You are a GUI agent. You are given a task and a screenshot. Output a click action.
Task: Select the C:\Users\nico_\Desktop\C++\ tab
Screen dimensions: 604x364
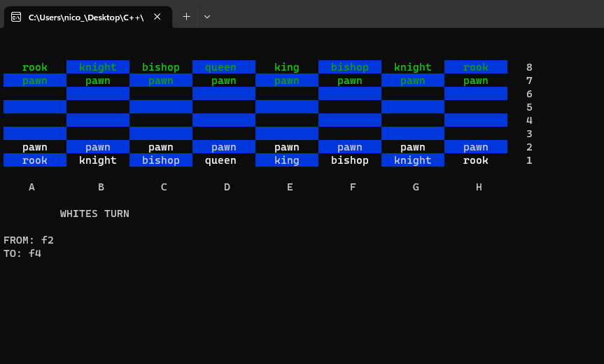pos(87,17)
